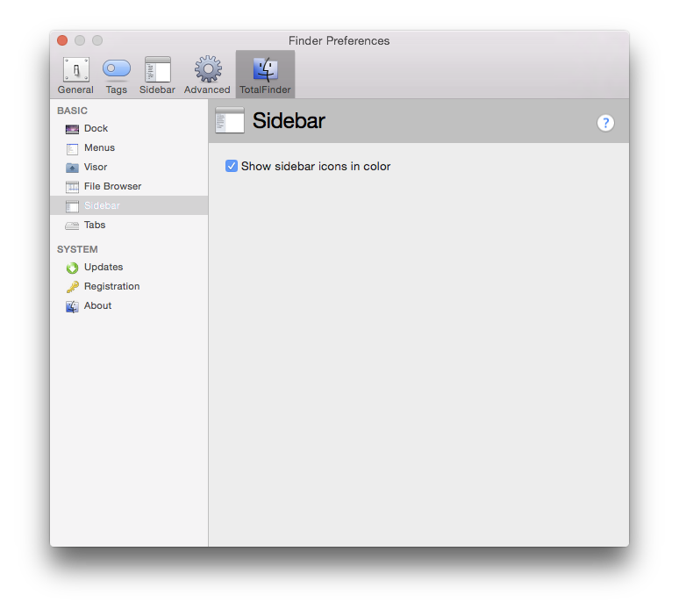This screenshot has width=679, height=616.
Task: Open the About label under SYSTEM
Action: [97, 306]
